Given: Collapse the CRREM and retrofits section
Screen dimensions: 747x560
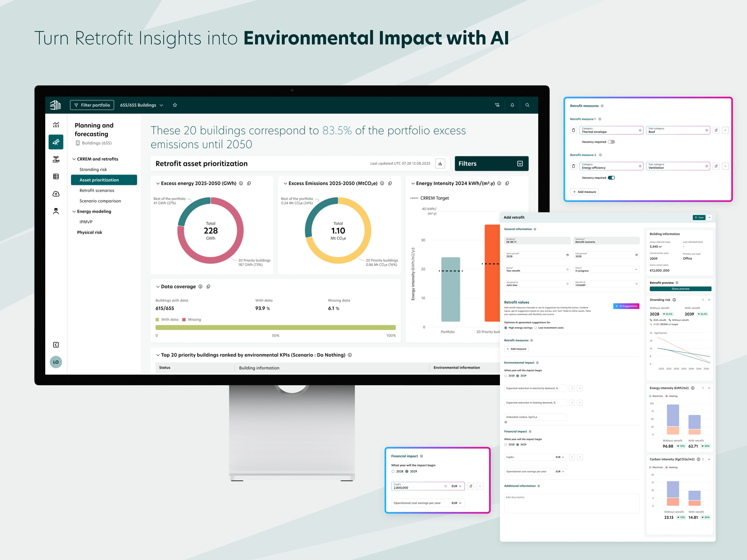Looking at the screenshot, I should [x=74, y=159].
